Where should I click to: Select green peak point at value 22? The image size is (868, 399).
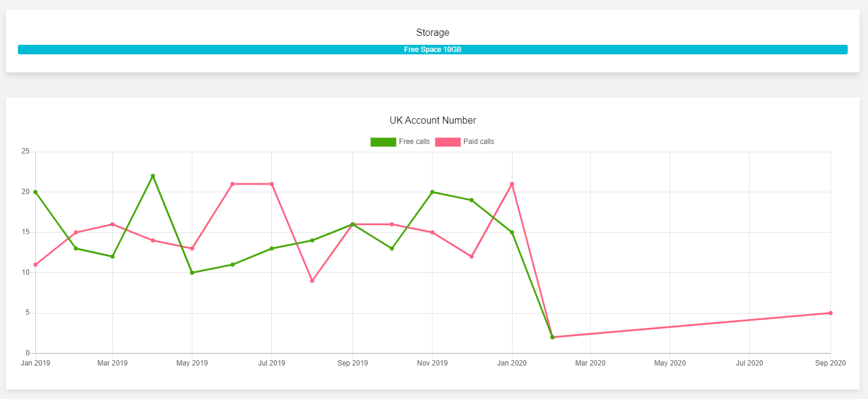click(153, 176)
